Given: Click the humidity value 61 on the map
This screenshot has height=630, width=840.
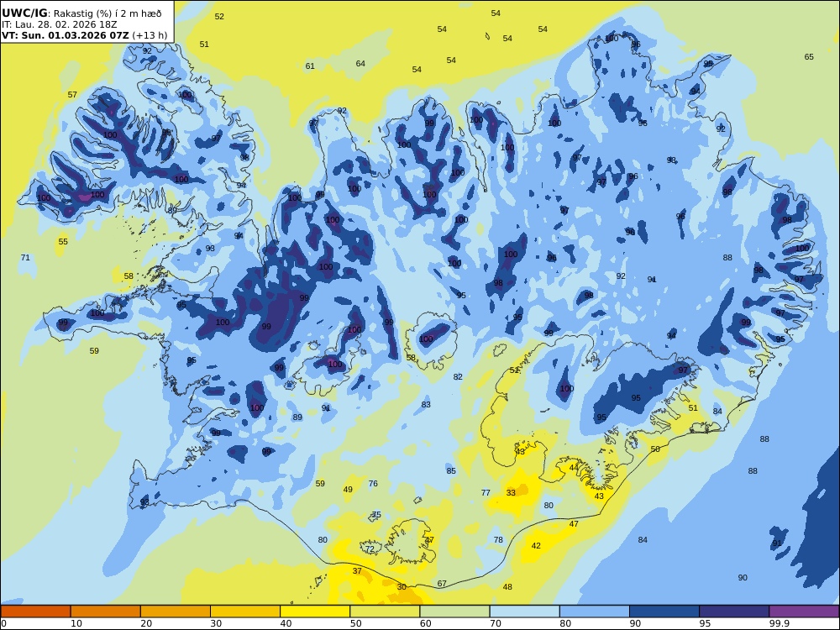Looking at the screenshot, I should 310,66.
